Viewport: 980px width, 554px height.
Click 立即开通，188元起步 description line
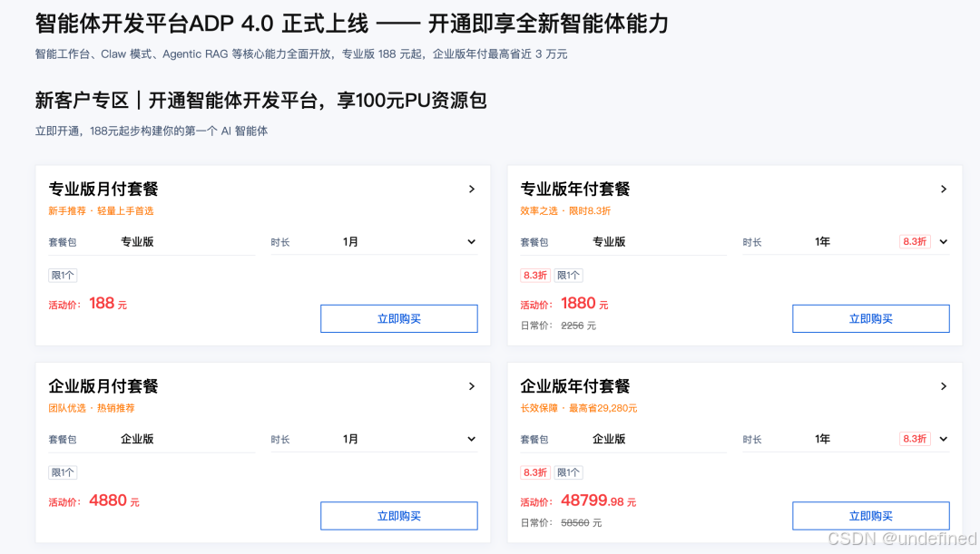point(152,131)
